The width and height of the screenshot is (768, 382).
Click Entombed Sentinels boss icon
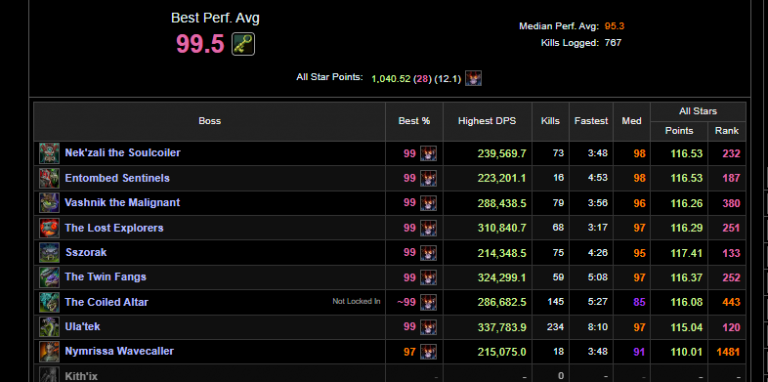49,178
